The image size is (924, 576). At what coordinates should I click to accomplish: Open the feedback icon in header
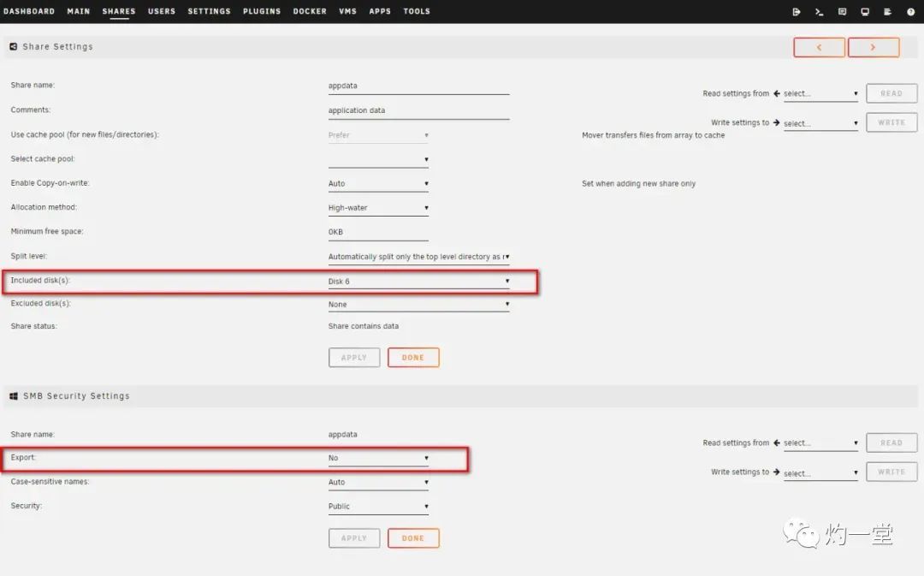pos(842,12)
